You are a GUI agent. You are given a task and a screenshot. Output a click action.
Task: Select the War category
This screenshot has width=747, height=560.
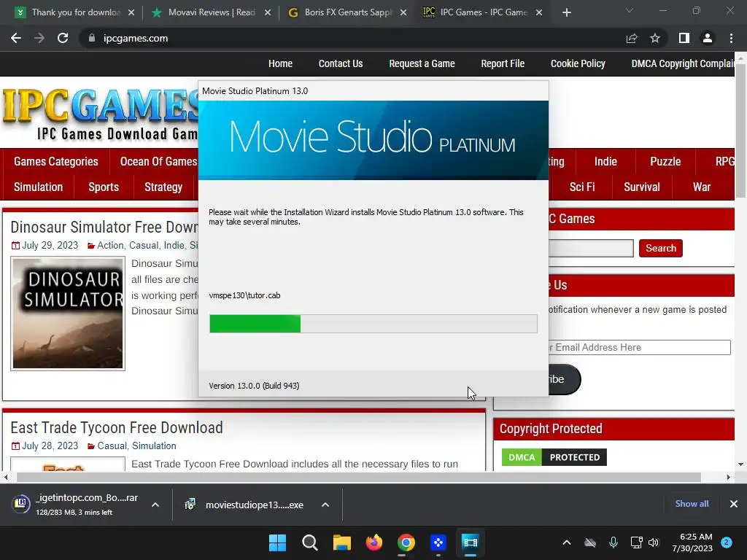tap(701, 187)
